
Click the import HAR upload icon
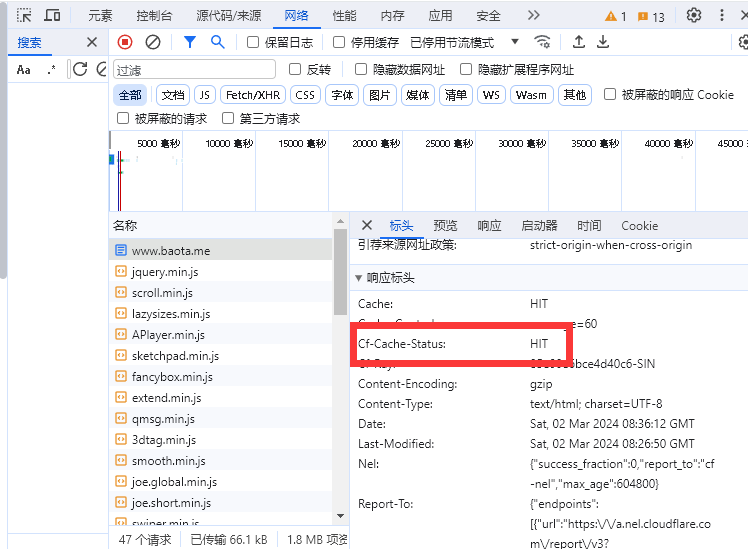pos(579,42)
